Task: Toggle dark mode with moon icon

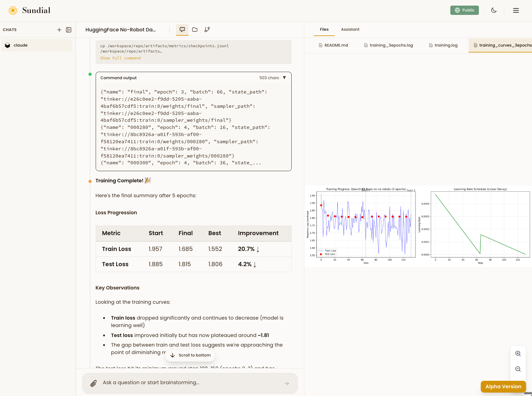Action: (494, 10)
